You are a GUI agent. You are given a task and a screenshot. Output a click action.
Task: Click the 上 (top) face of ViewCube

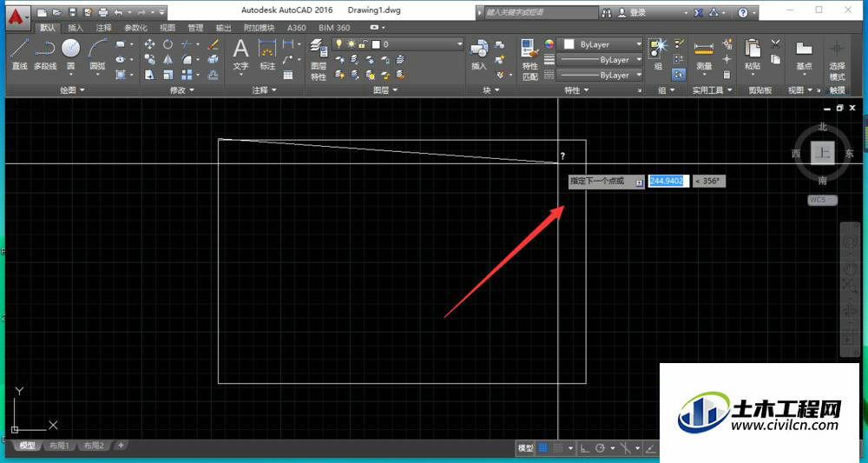[x=823, y=153]
